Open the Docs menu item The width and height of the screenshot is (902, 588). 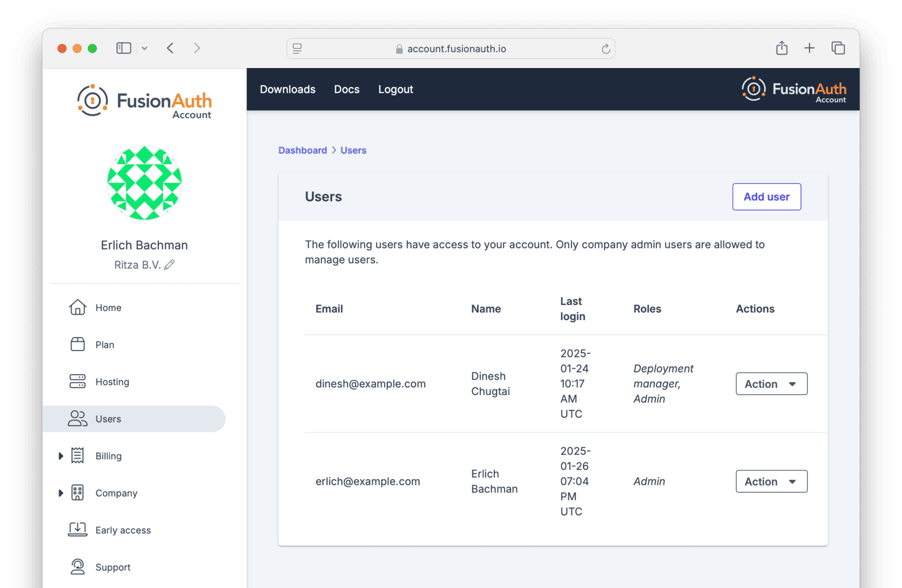point(346,89)
